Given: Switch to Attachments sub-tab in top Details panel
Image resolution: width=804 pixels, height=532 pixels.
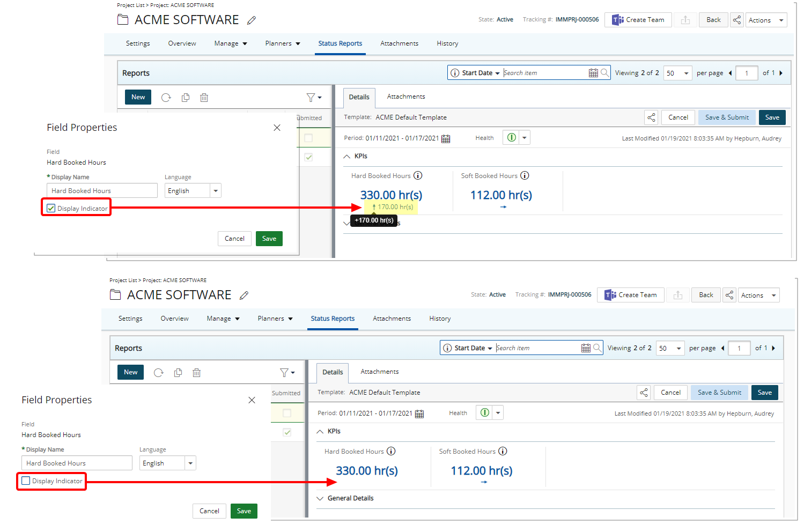Looking at the screenshot, I should tap(406, 97).
